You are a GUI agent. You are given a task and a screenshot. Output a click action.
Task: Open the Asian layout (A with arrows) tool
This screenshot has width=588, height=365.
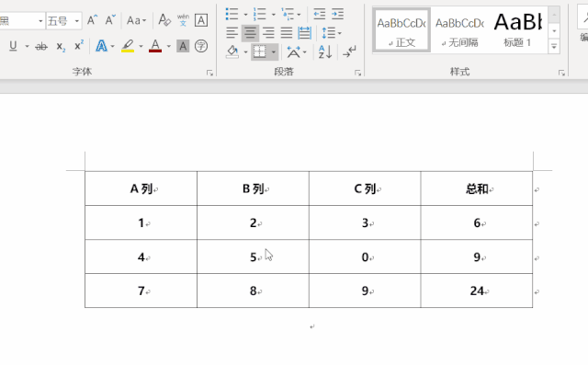tap(294, 51)
